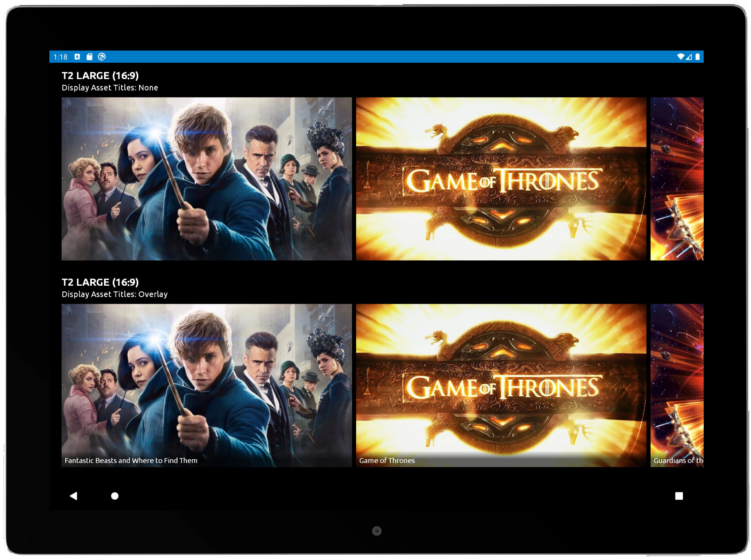
Task: Tap the circular sync notification icon
Action: (102, 57)
